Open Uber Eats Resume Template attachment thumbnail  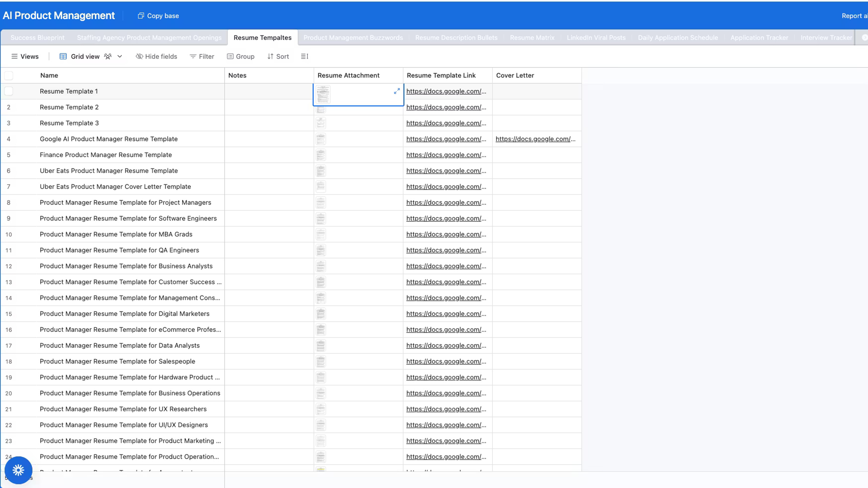pos(321,171)
